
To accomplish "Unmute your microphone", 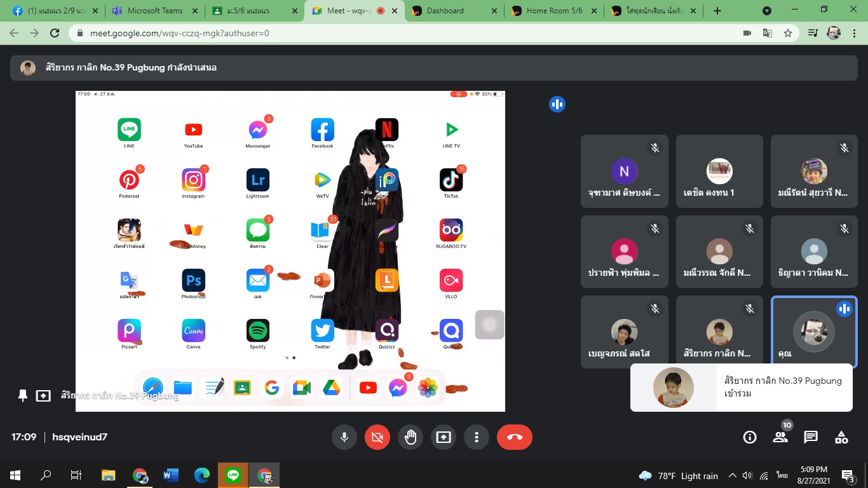I will point(344,437).
